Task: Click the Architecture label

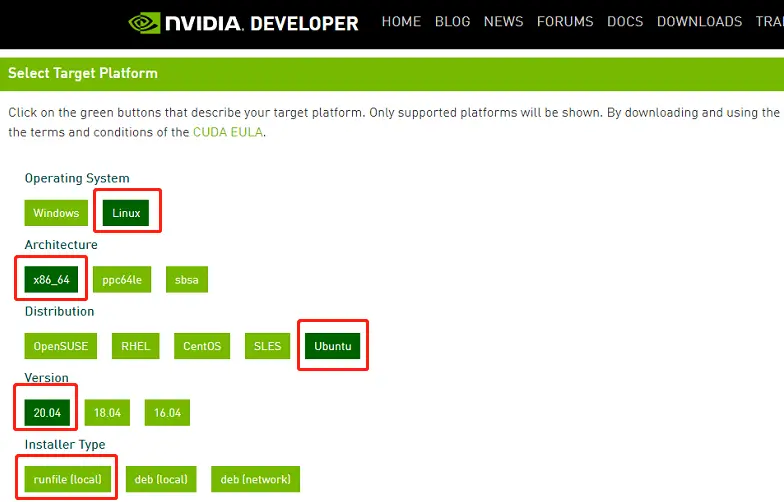Action: pyautogui.click(x=61, y=244)
